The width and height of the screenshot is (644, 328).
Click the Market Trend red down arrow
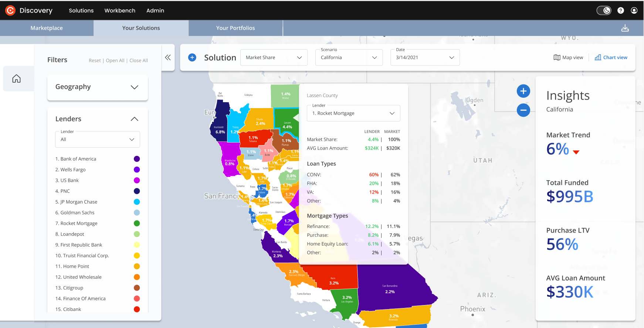pos(576,152)
